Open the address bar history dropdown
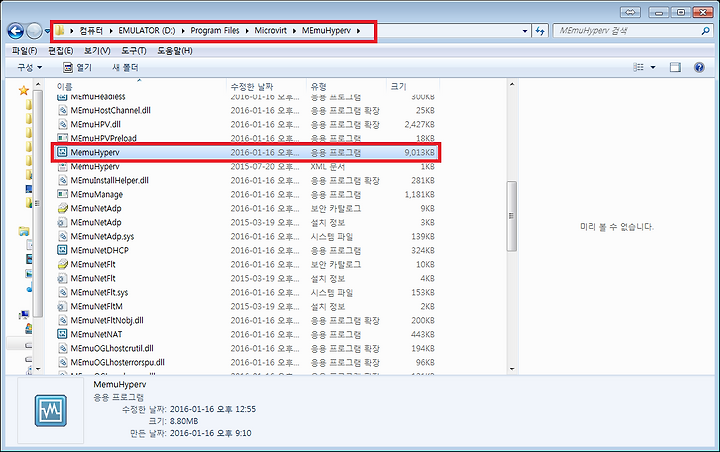Image resolution: width=720 pixels, height=452 pixels. (525, 31)
